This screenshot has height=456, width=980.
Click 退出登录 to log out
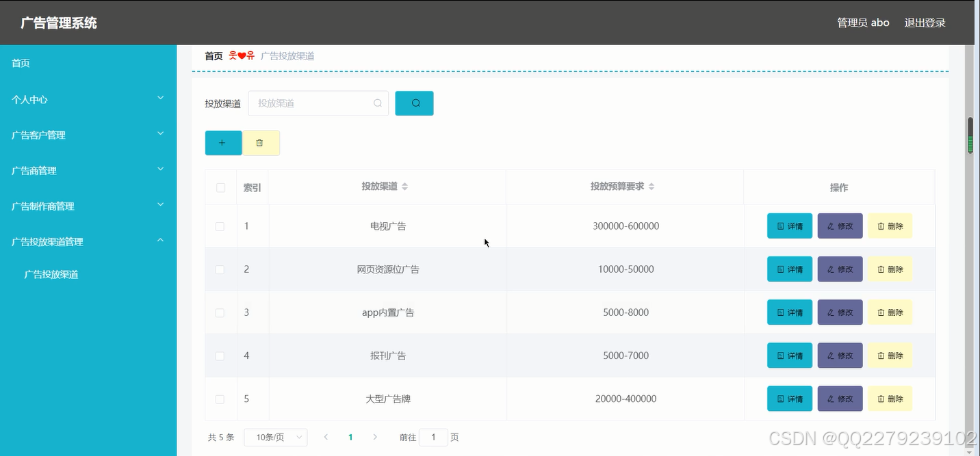(x=925, y=22)
